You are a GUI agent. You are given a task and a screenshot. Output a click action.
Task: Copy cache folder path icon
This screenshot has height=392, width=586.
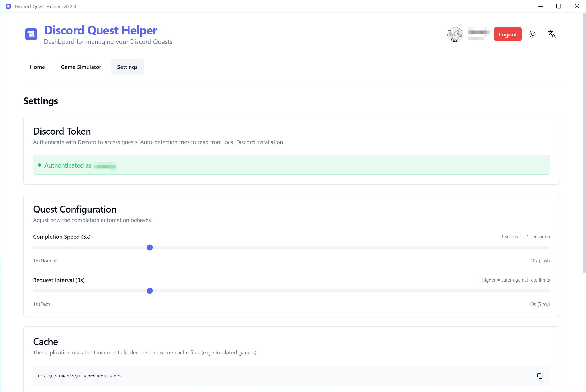click(540, 376)
